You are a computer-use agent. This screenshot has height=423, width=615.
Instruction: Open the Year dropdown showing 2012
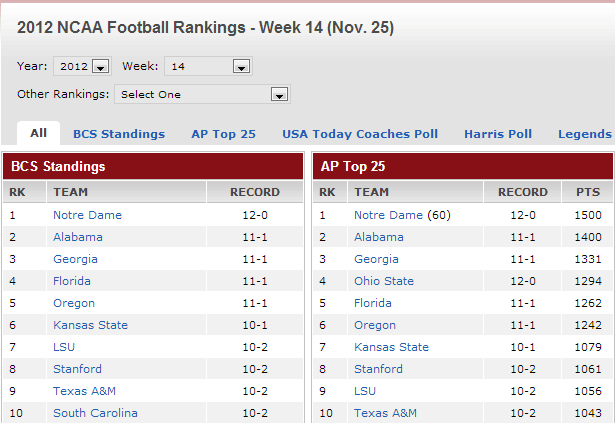[82, 67]
